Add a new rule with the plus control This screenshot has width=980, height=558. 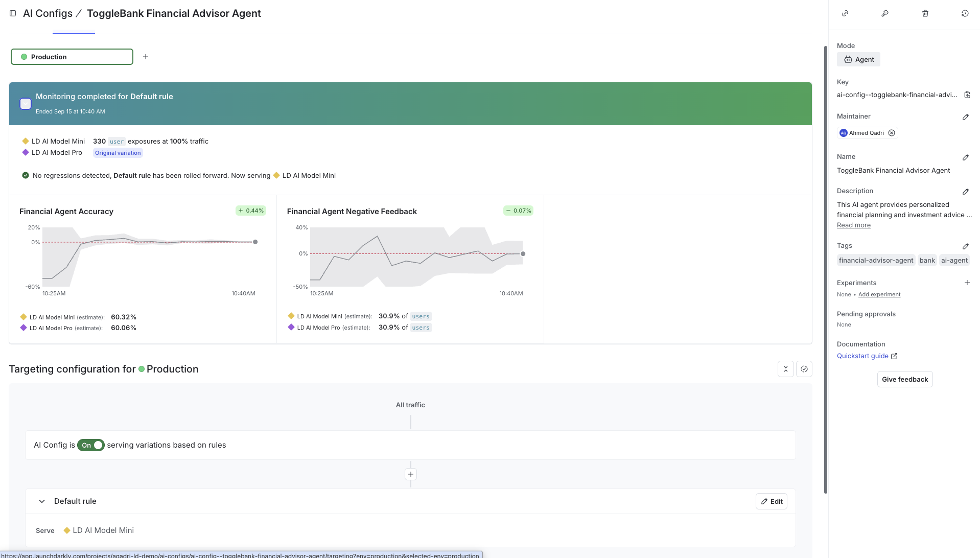[410, 474]
